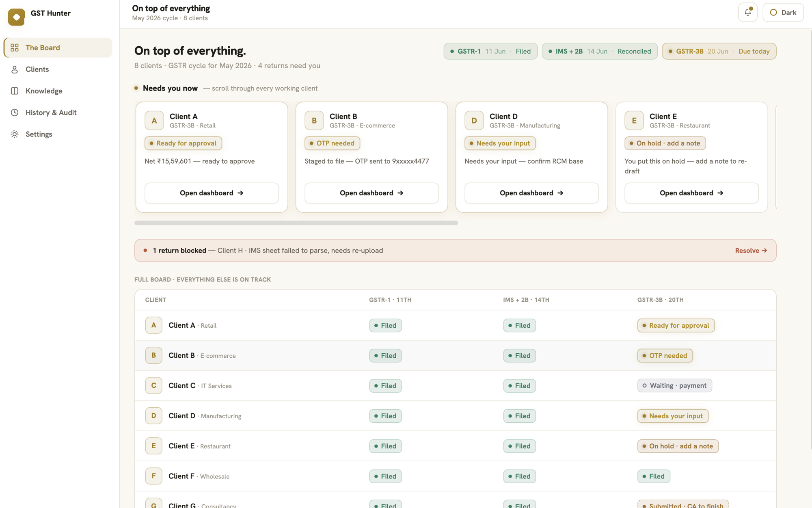Click Needs your input badge on Client D card
Screen dimensions: 812x508
pos(500,143)
